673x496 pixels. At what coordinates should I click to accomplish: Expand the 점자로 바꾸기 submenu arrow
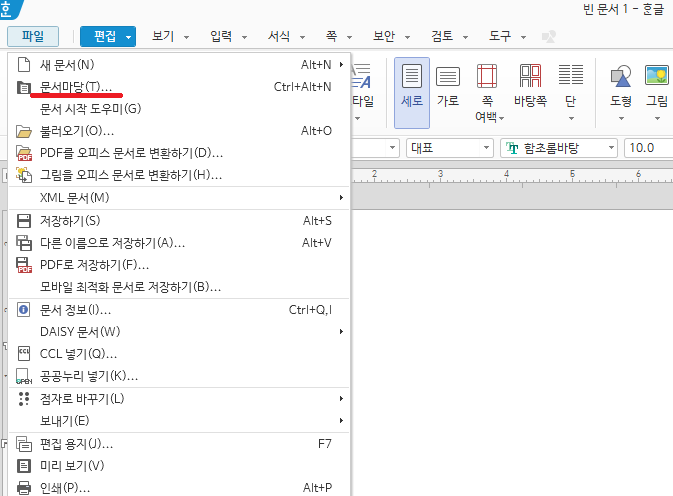341,399
